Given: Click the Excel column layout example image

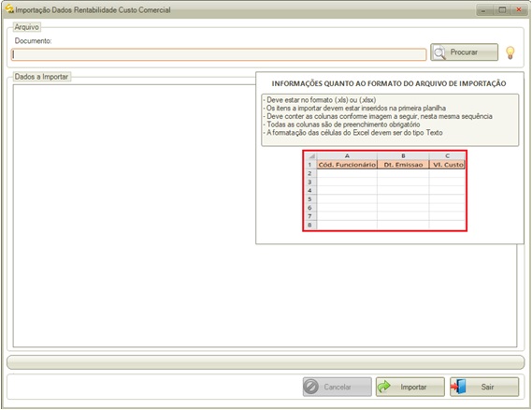Looking at the screenshot, I should (x=385, y=191).
